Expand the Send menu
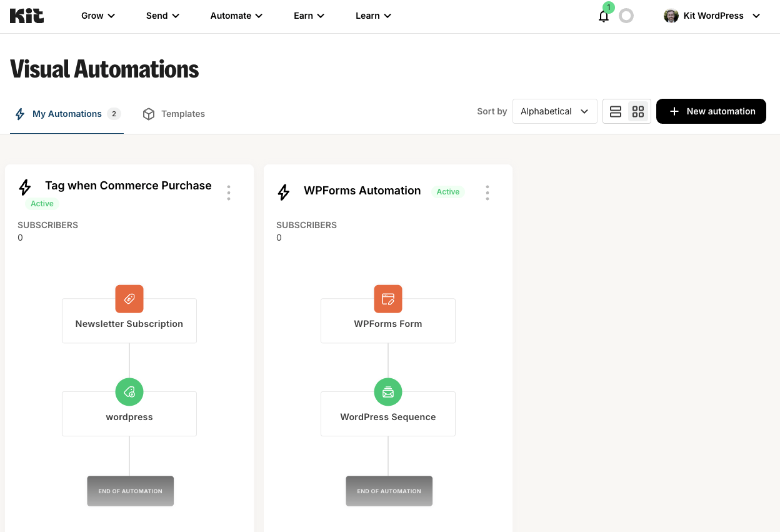Screen dimensions: 780x532 click(x=163, y=16)
